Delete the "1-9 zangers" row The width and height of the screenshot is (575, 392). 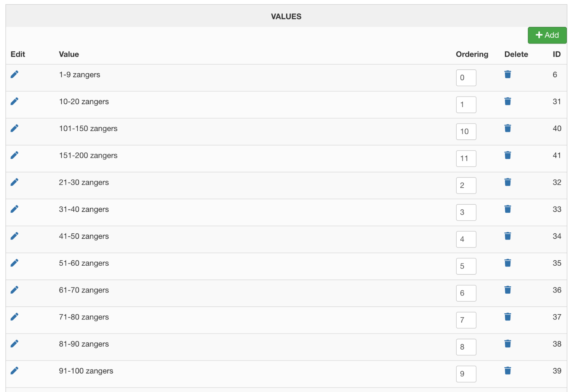click(x=507, y=74)
